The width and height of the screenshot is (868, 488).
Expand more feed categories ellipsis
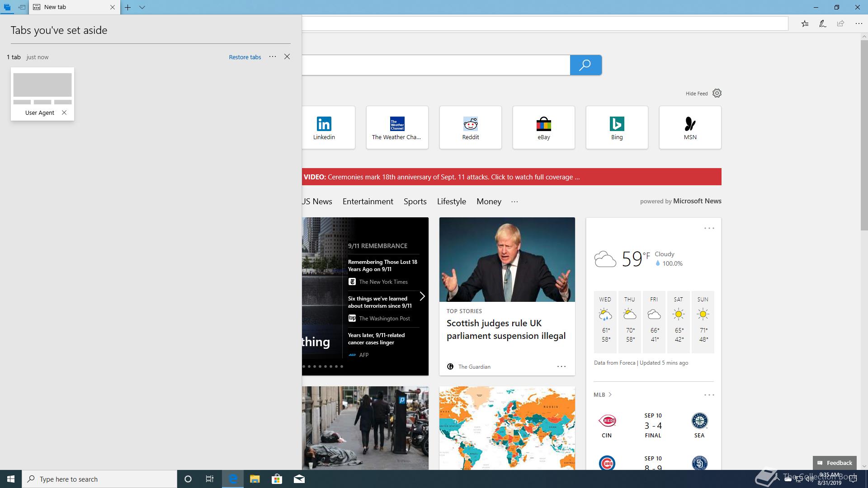click(x=514, y=202)
